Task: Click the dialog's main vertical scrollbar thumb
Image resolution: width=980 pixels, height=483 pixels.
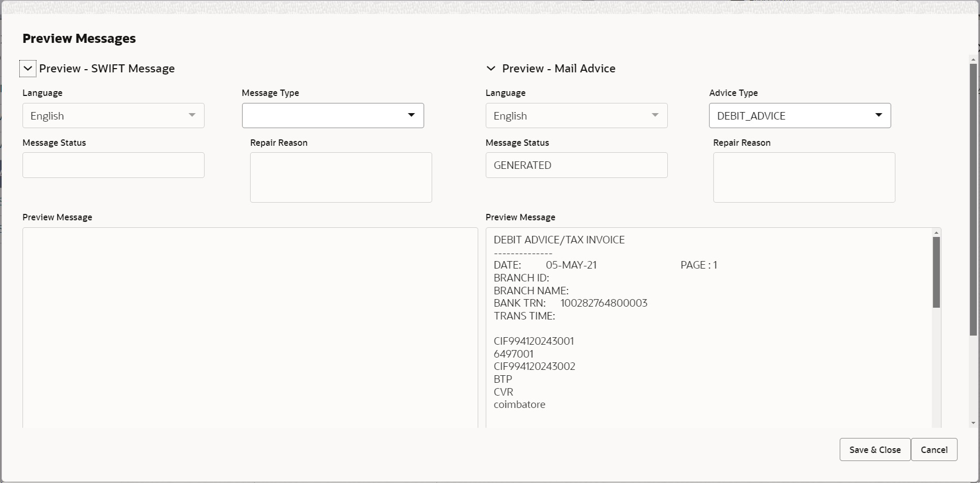Action: [973, 198]
